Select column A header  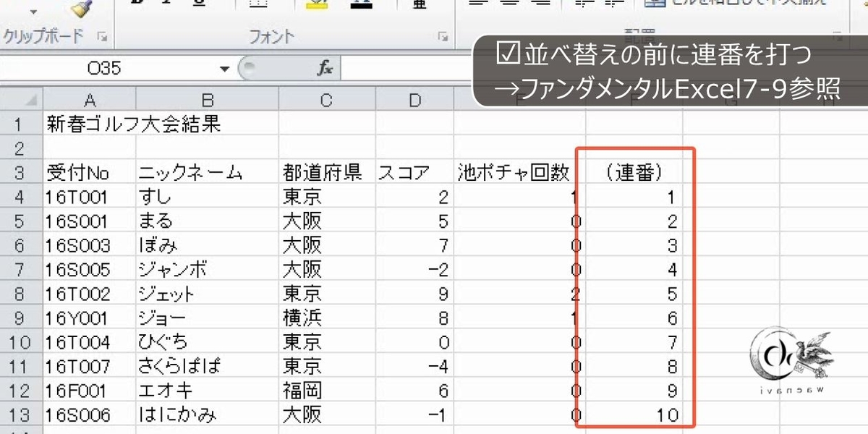pyautogui.click(x=90, y=101)
